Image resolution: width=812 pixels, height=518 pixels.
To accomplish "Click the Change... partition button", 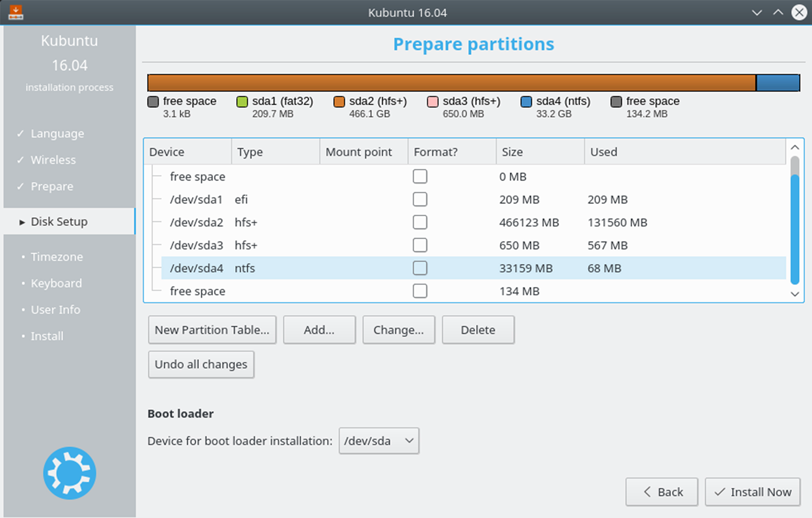I will 398,330.
